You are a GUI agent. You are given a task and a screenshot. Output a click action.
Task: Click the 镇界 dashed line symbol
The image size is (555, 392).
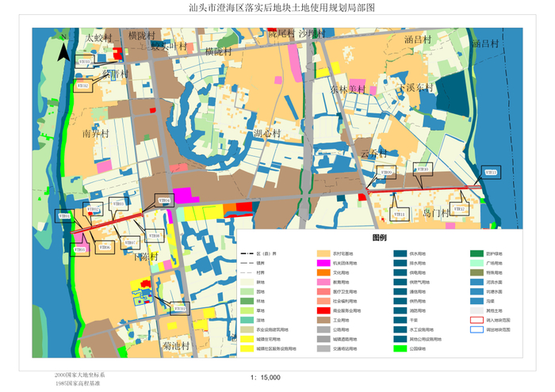[247, 264]
